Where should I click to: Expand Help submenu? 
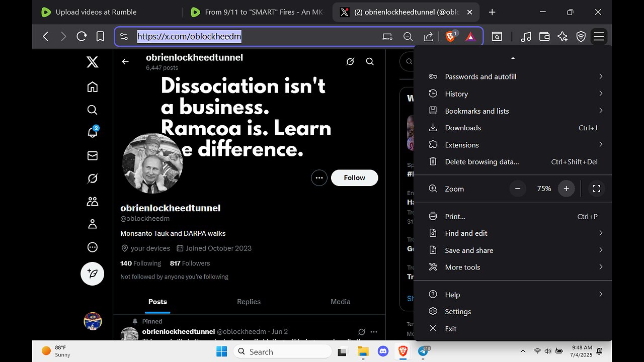coord(513,295)
